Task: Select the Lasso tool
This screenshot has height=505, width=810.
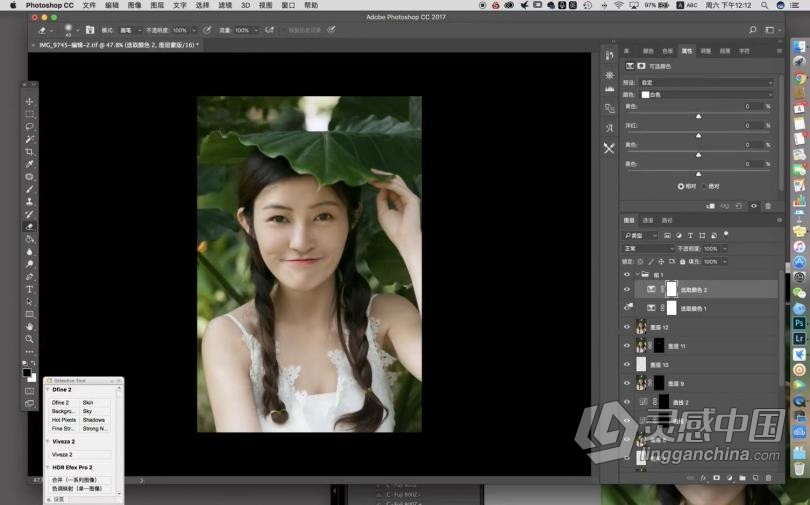Action: tap(29, 127)
